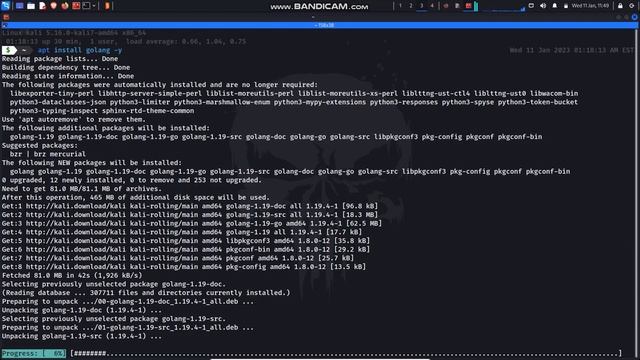Open the clock showing Wed 11 Jan
640x360 pixels.
click(590, 6)
